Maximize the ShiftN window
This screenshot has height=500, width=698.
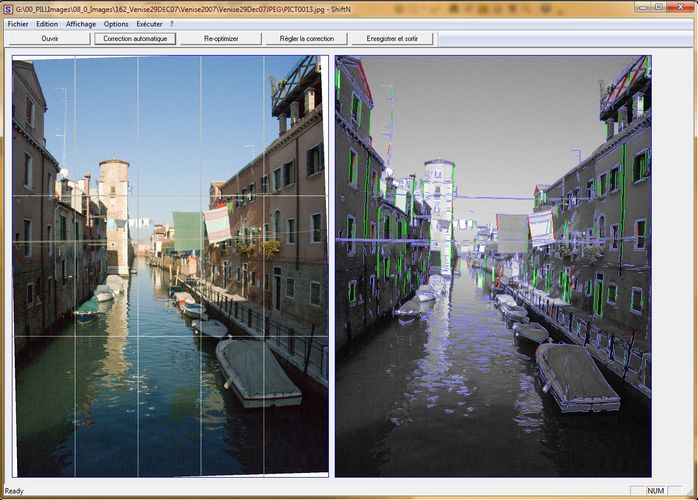[658, 7]
